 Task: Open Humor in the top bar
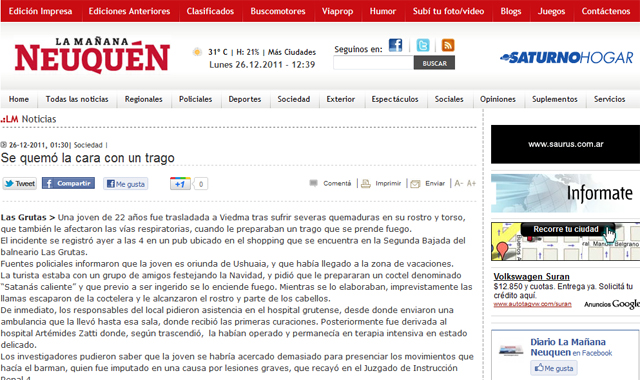pyautogui.click(x=383, y=11)
